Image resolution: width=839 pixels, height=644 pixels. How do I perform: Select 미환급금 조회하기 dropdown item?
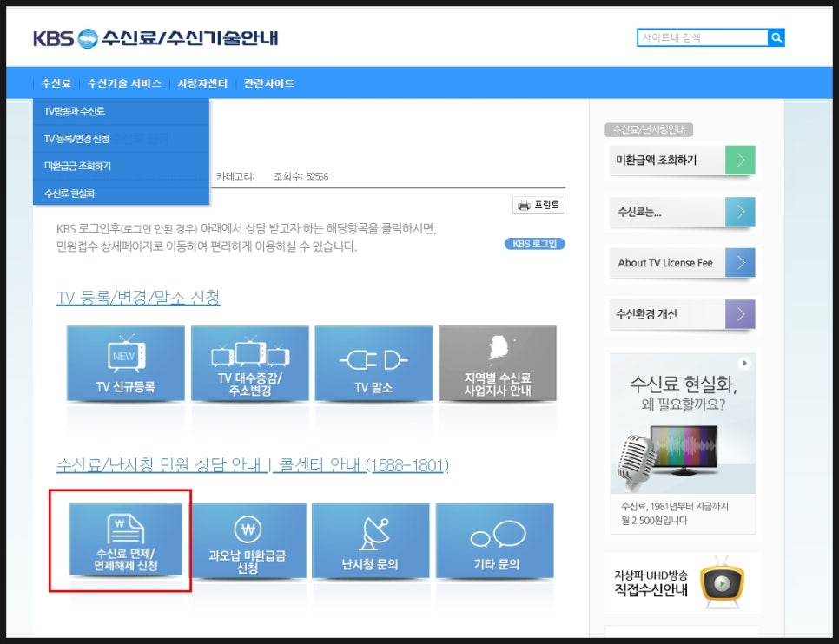121,166
